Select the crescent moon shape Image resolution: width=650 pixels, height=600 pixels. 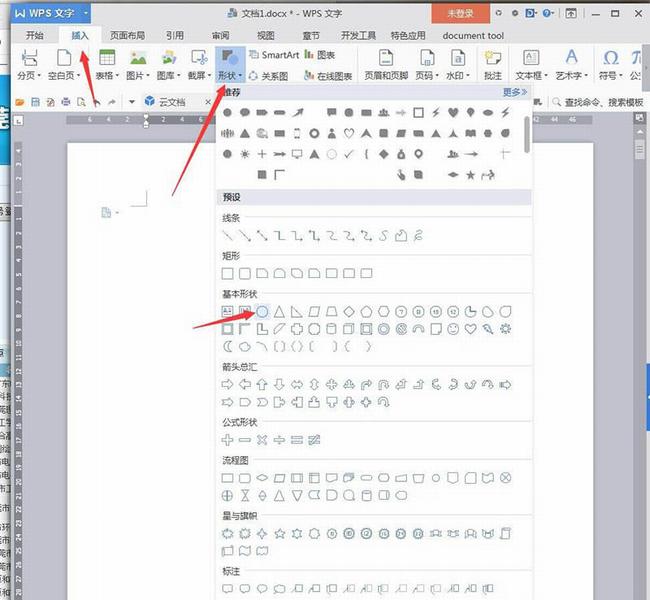[x=227, y=346]
